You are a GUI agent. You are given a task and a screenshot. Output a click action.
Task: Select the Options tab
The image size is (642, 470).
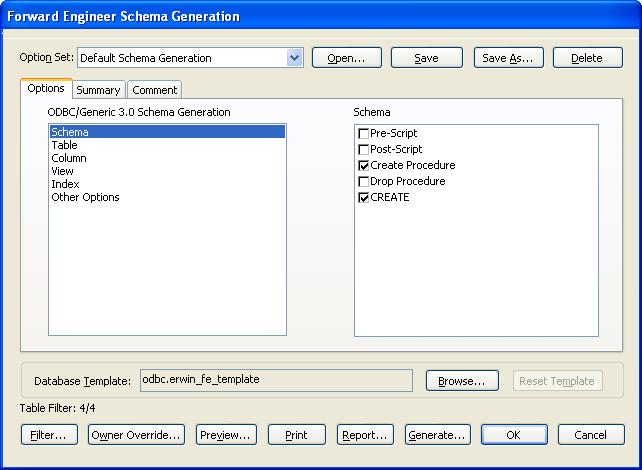(x=46, y=89)
